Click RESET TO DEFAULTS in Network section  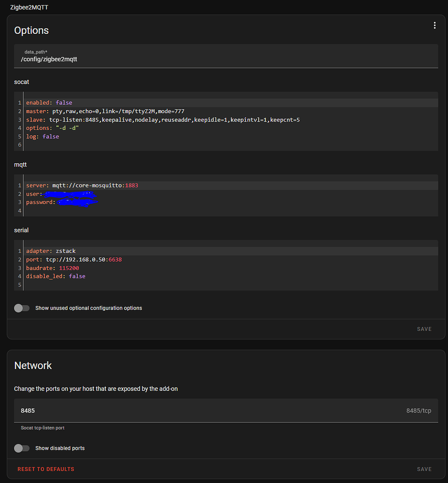[46, 469]
